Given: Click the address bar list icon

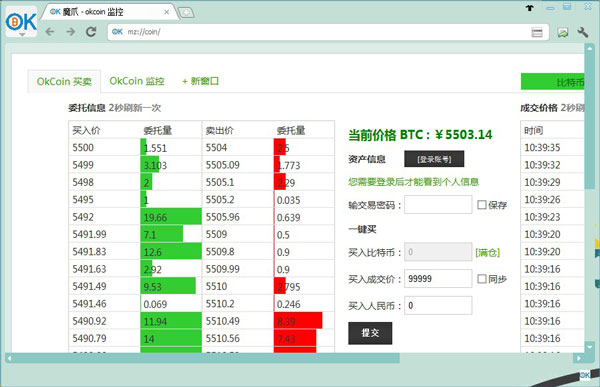Looking at the screenshot, I should coord(537,33).
